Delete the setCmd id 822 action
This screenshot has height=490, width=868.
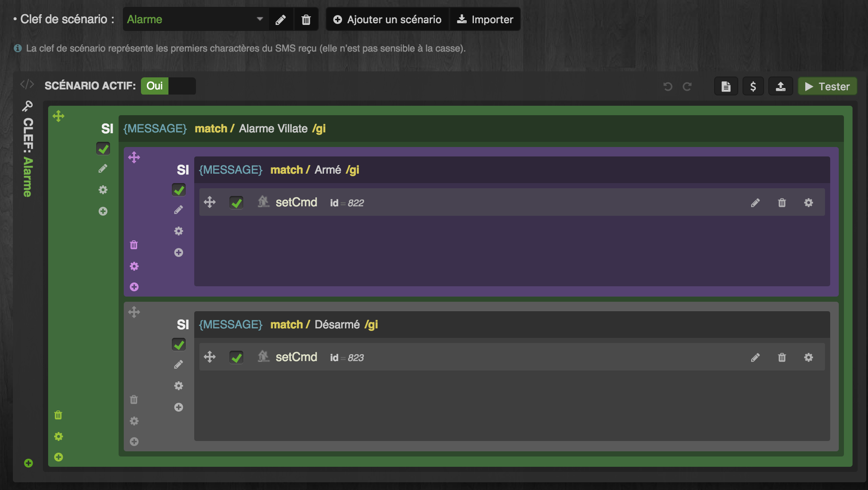(782, 202)
